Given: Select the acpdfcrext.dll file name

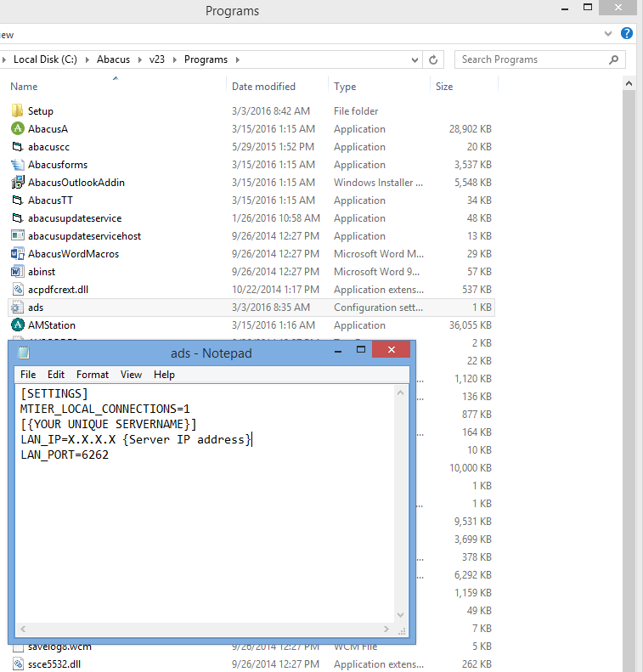Looking at the screenshot, I should (x=58, y=290).
